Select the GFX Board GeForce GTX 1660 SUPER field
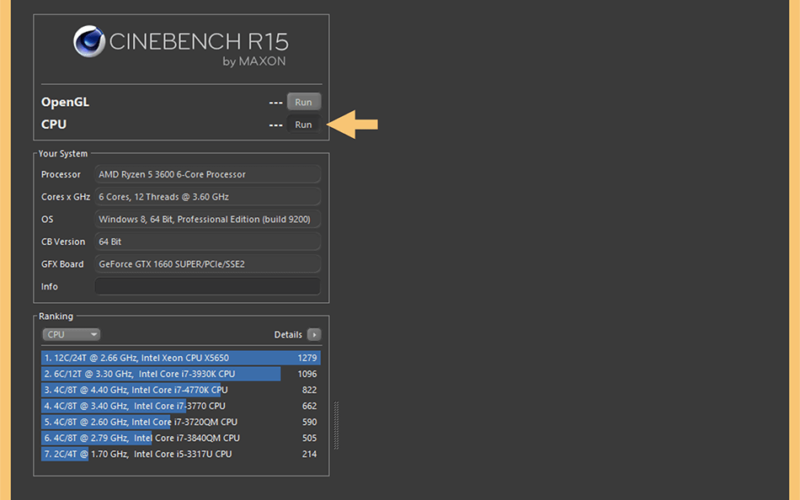This screenshot has width=800, height=500. click(x=208, y=264)
